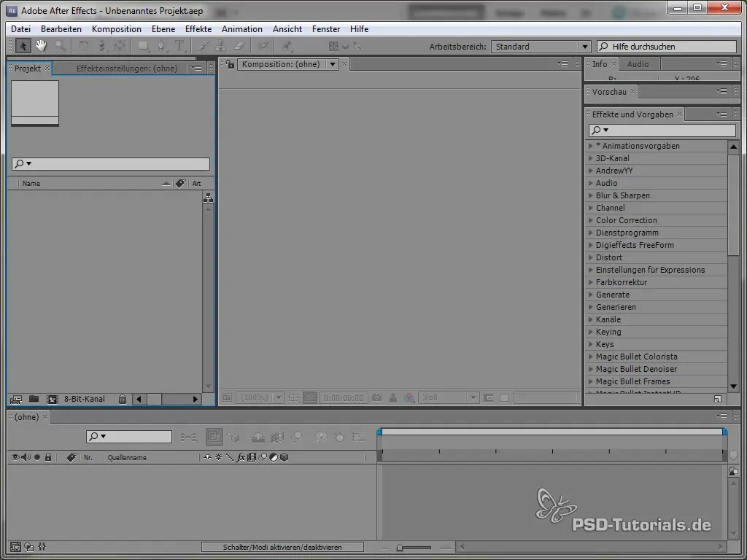Click the composition mini-flowchart icon in timeline
Image resolution: width=747 pixels, height=560 pixels.
click(x=189, y=437)
